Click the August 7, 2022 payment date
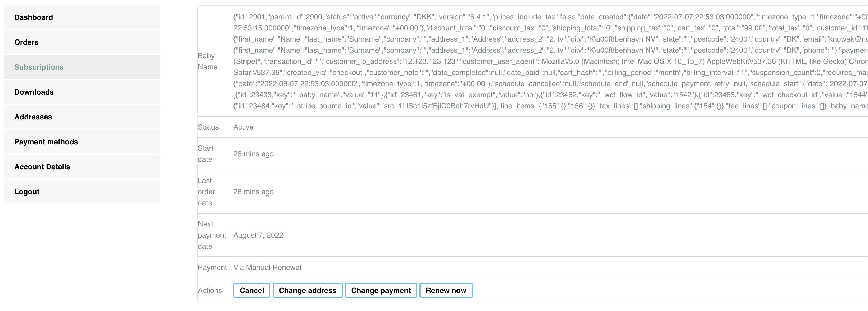This screenshot has height=311, width=868. 258,236
